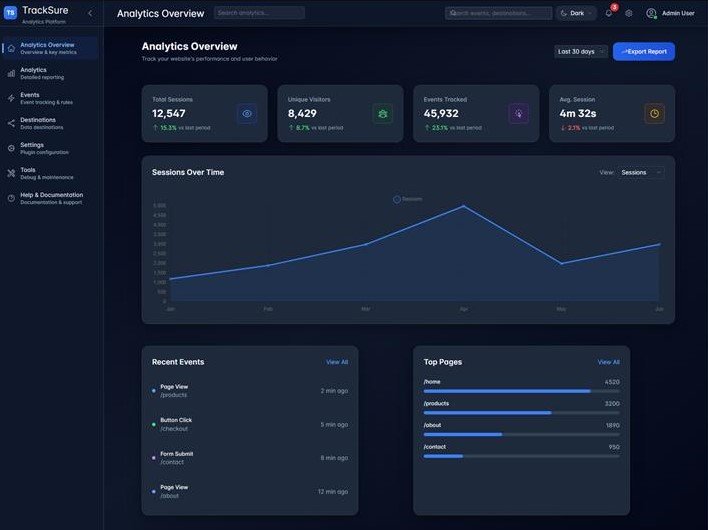Click the notifications bell icon
The height and width of the screenshot is (530, 708).
pos(608,13)
